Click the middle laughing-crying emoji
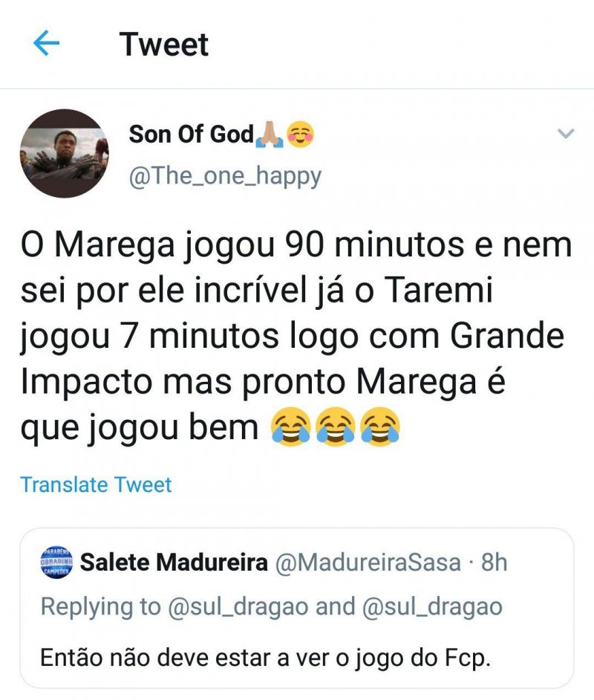This screenshot has width=594, height=700. (x=336, y=426)
